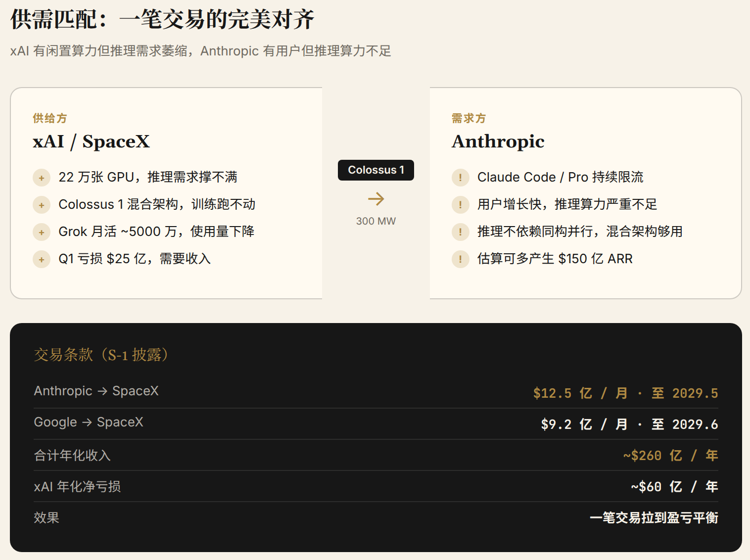Click the "Google → SpaceX" row label
The image size is (750, 560).
pos(89,422)
